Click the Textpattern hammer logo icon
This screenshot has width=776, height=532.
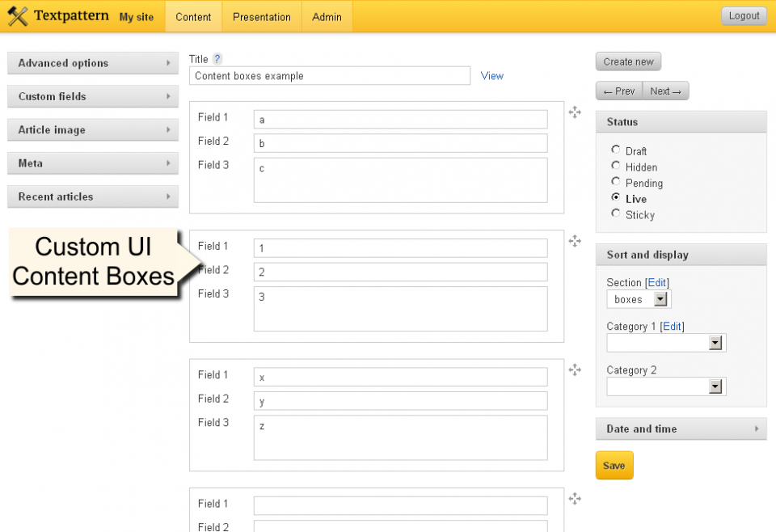coord(16,15)
